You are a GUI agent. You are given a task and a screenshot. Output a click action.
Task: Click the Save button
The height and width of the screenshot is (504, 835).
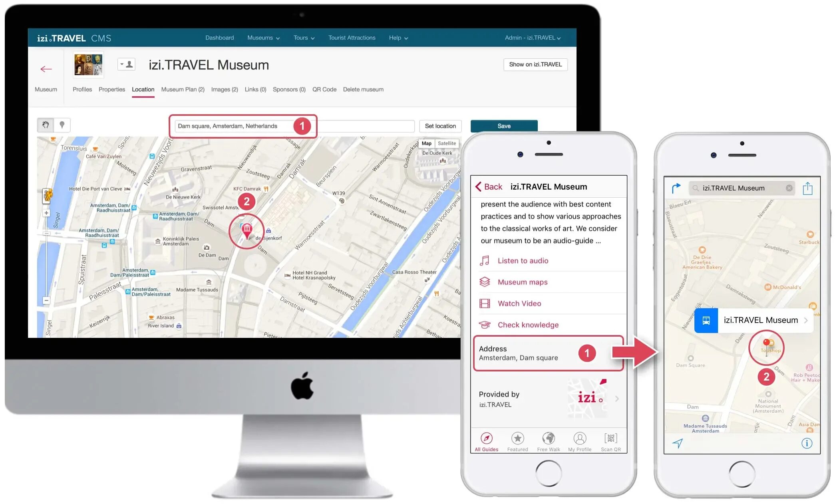click(504, 125)
